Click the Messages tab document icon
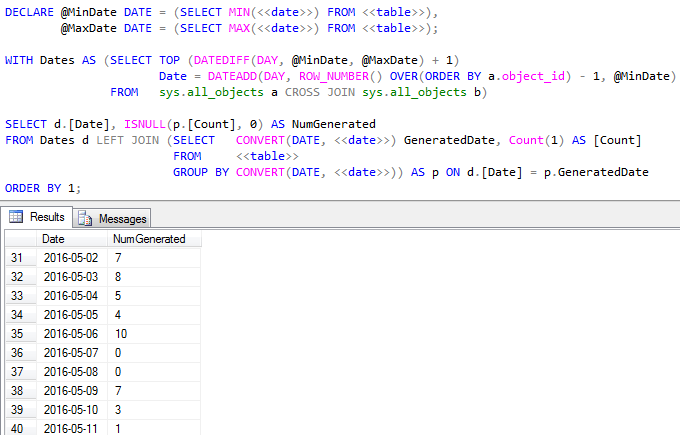 (x=85, y=219)
